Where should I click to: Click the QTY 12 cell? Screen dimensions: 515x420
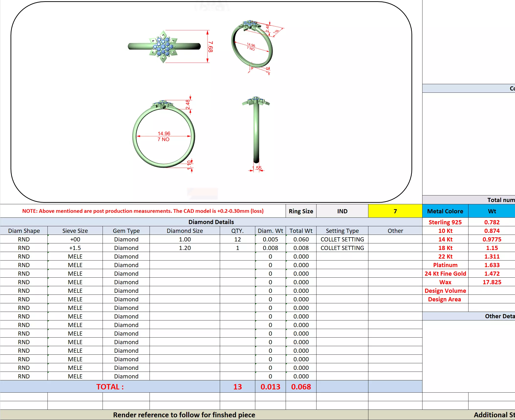tap(237, 239)
